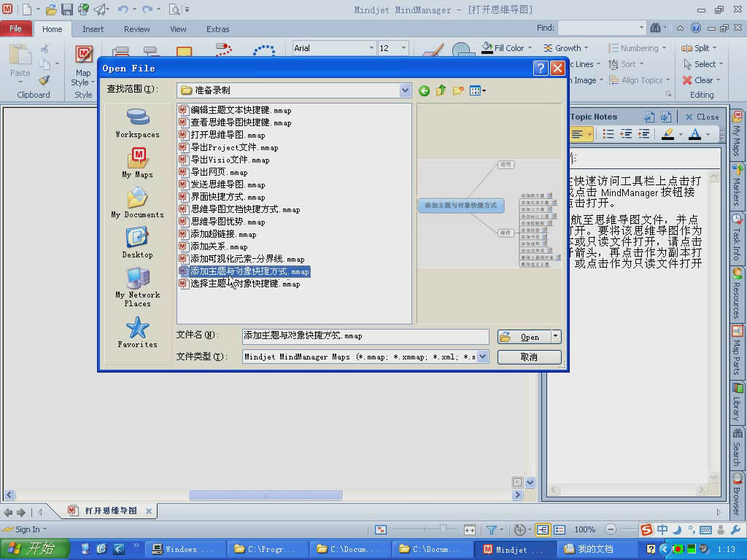Go to My Documents in the places bar
Screen dimensions: 747x560
(137, 203)
